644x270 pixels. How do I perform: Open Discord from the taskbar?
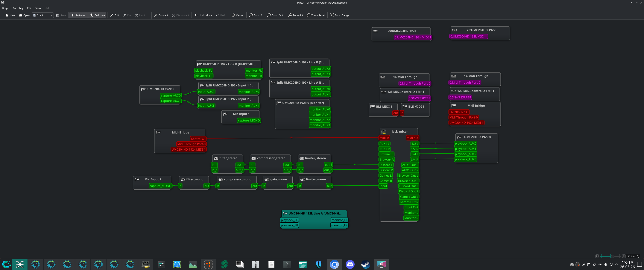pos(350,264)
